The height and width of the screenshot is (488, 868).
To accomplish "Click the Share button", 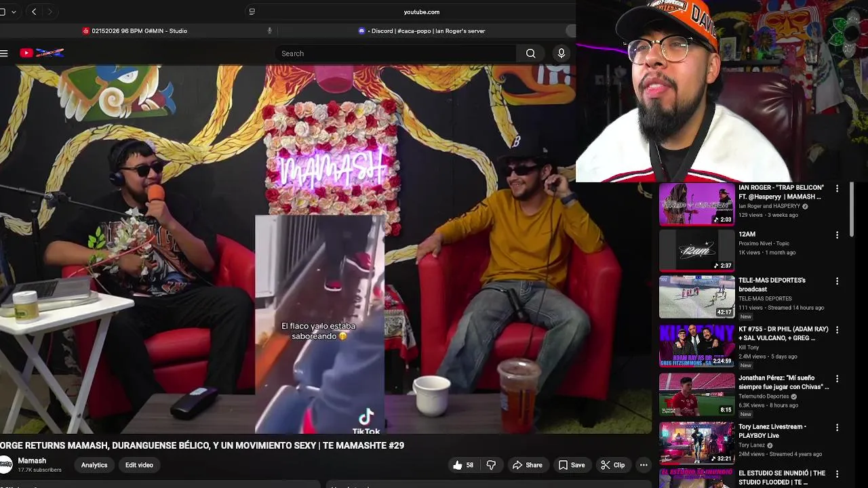I will [x=527, y=465].
